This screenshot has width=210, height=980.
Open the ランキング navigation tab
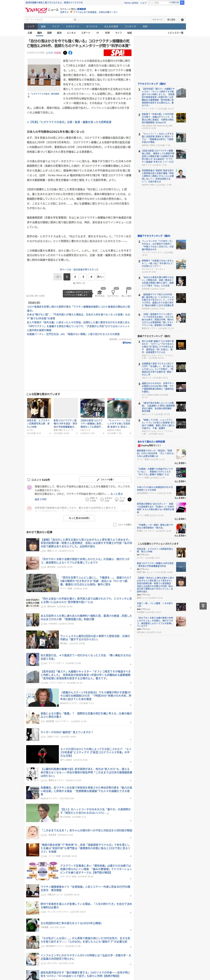coord(130,27)
